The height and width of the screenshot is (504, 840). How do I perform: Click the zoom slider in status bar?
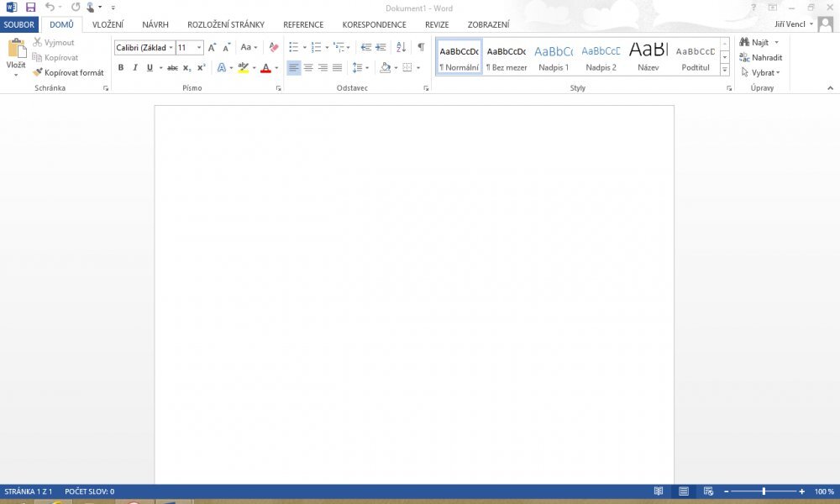[764, 491]
